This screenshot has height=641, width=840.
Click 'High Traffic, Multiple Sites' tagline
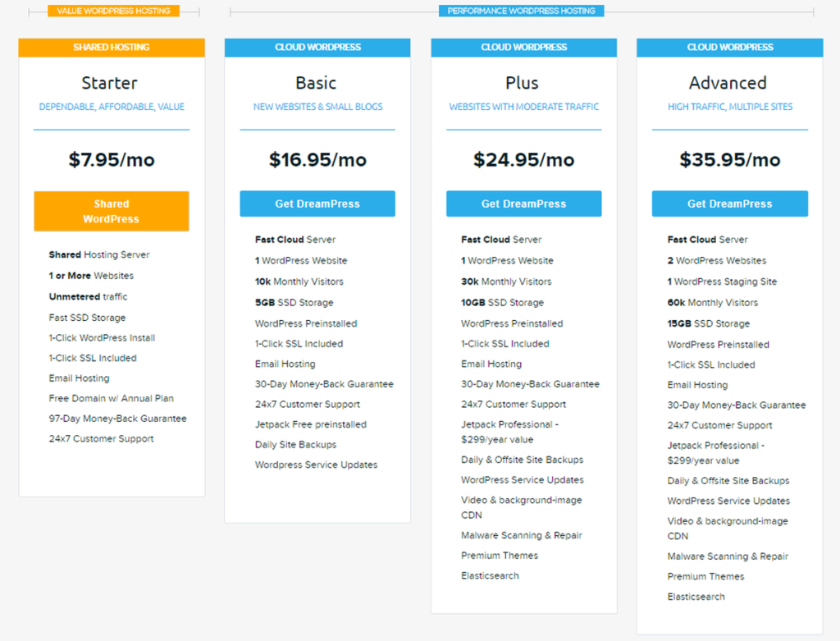pyautogui.click(x=729, y=107)
